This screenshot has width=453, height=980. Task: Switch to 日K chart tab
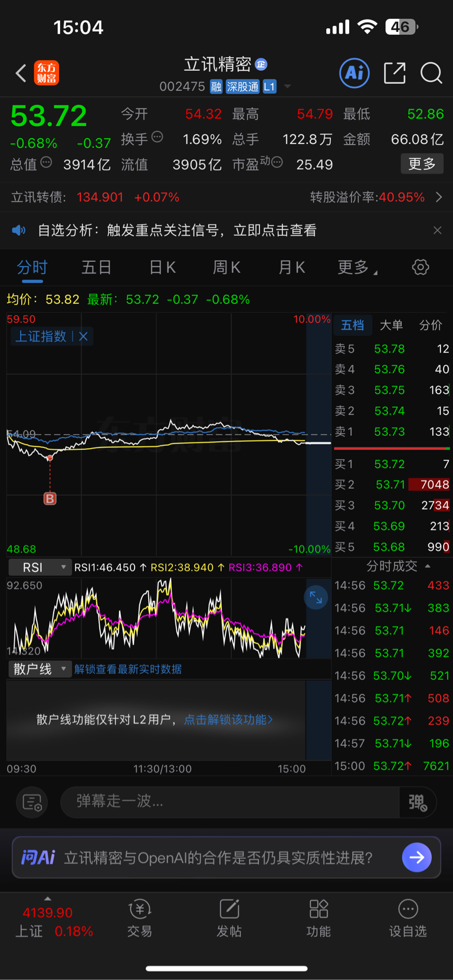pos(162,268)
